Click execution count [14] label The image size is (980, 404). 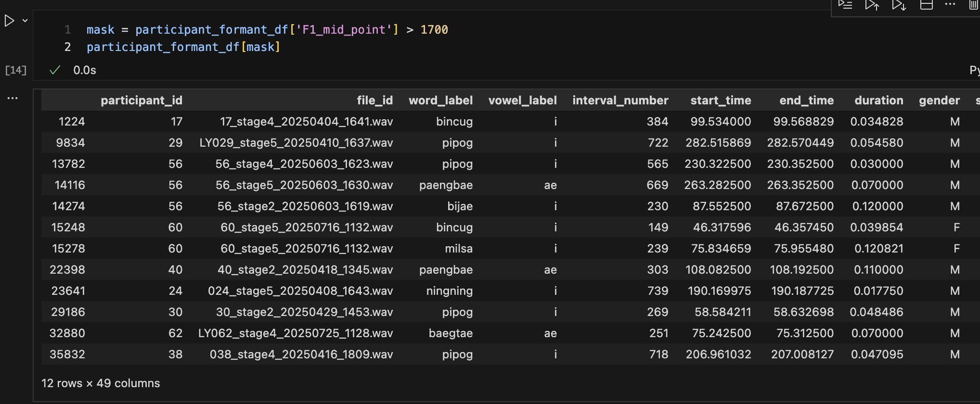coord(15,70)
